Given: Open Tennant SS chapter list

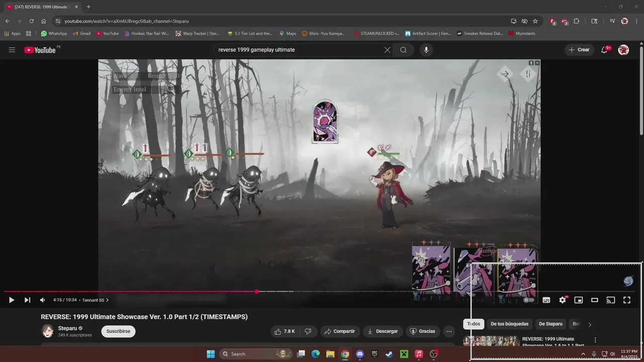Looking at the screenshot, I should (95, 300).
